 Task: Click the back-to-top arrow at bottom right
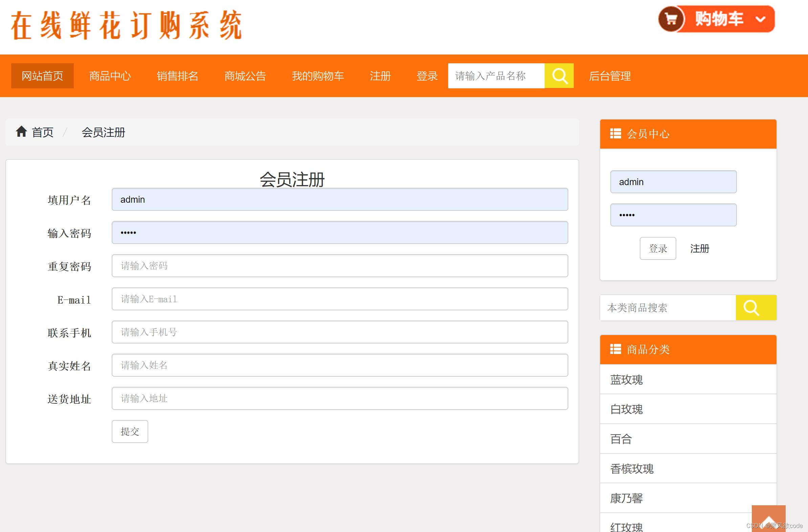[x=769, y=518]
